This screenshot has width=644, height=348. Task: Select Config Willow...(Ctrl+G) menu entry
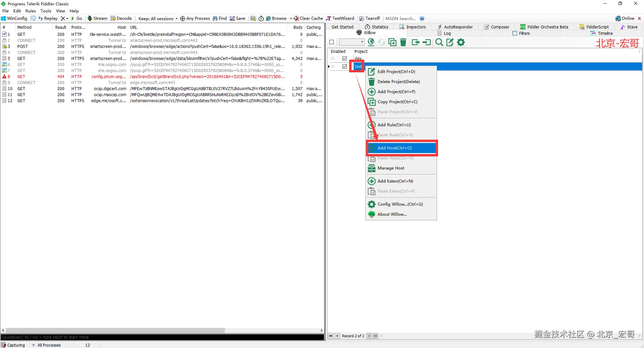pyautogui.click(x=401, y=204)
